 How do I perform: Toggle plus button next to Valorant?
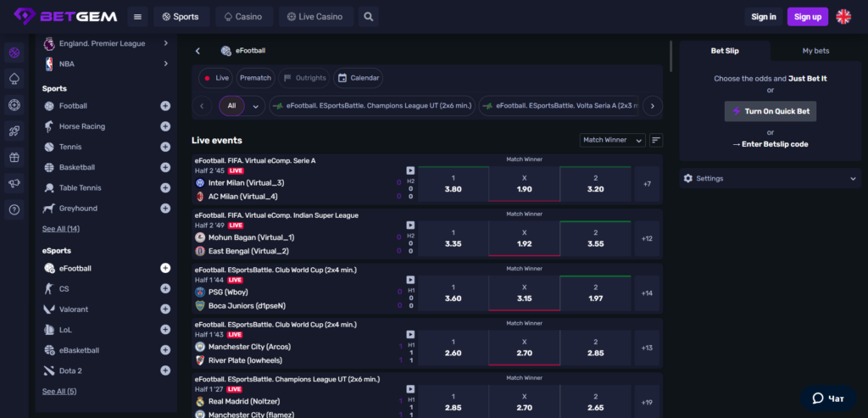(x=165, y=309)
